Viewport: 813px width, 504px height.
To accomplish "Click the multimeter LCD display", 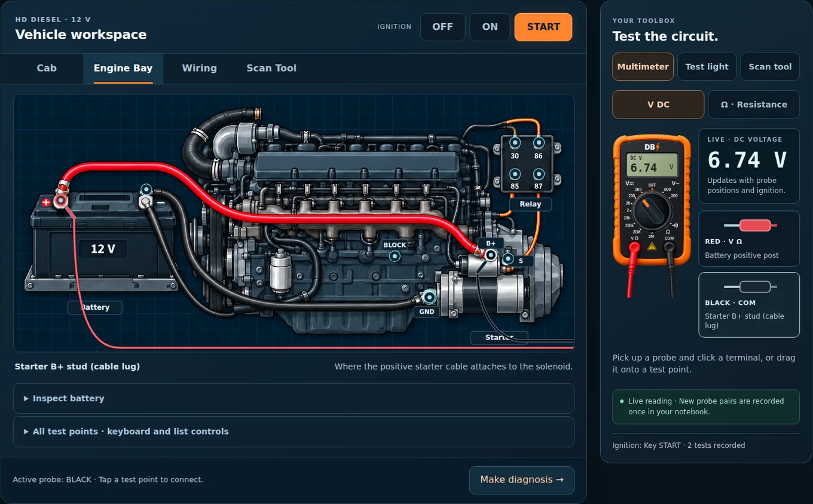I will point(652,165).
